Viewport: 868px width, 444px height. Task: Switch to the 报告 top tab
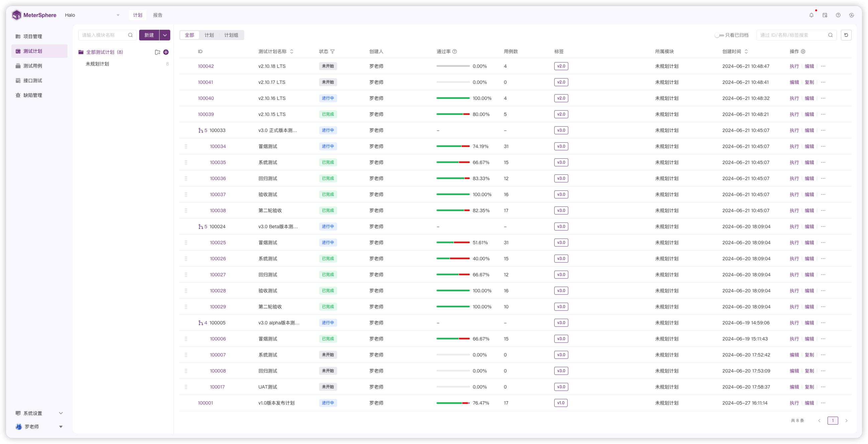pyautogui.click(x=157, y=15)
